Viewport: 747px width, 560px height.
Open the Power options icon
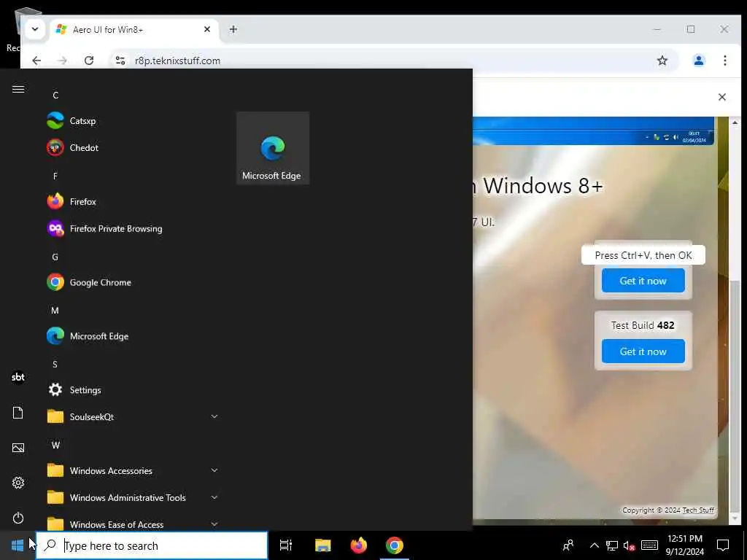click(x=18, y=518)
